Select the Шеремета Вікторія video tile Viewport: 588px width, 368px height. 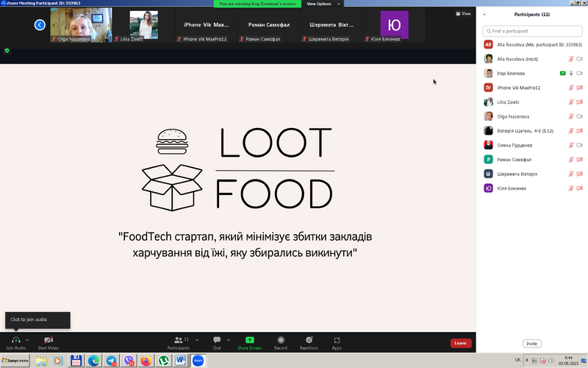point(331,25)
